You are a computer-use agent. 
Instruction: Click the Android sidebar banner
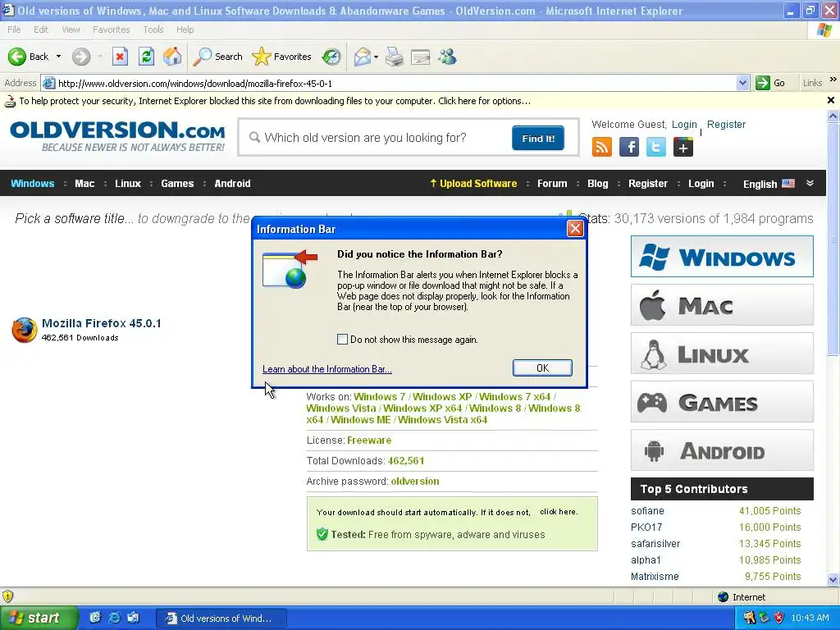(722, 450)
